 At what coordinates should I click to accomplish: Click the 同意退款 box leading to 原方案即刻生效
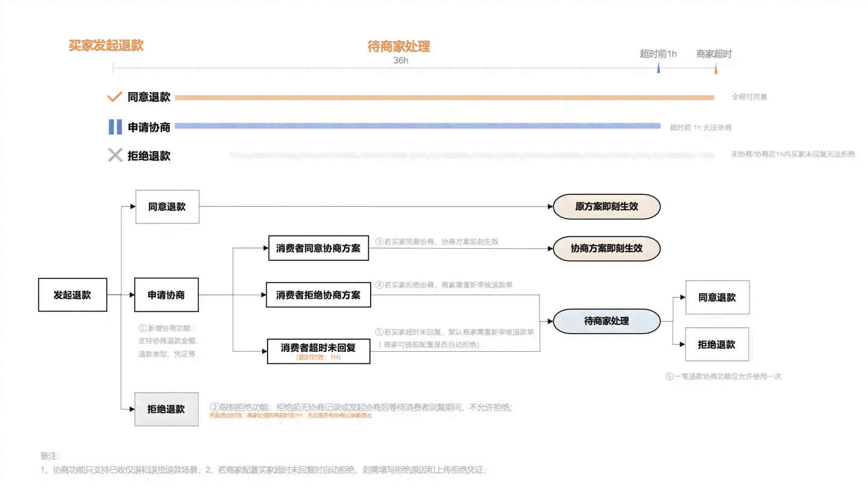pos(167,207)
